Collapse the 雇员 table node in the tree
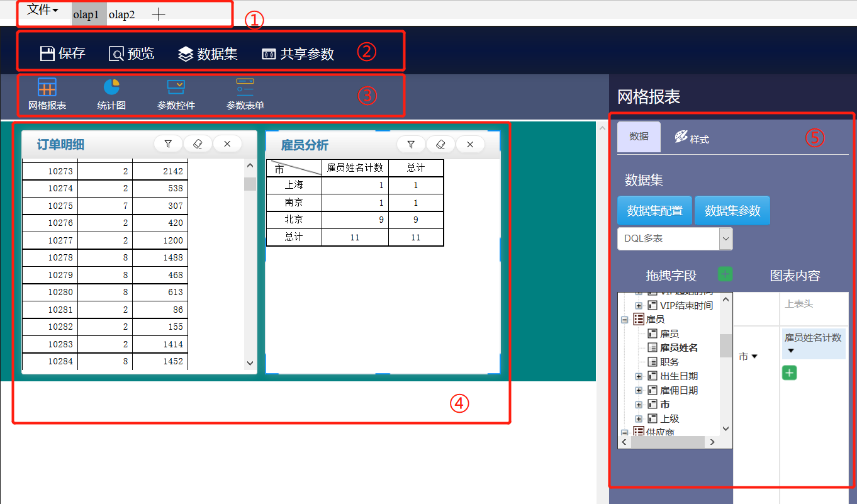The image size is (857, 504). click(x=625, y=320)
